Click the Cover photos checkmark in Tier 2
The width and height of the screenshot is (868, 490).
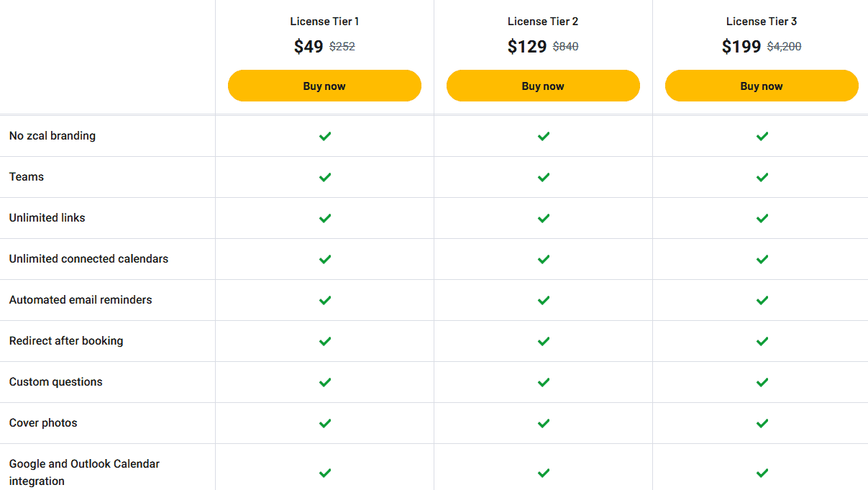(543, 423)
